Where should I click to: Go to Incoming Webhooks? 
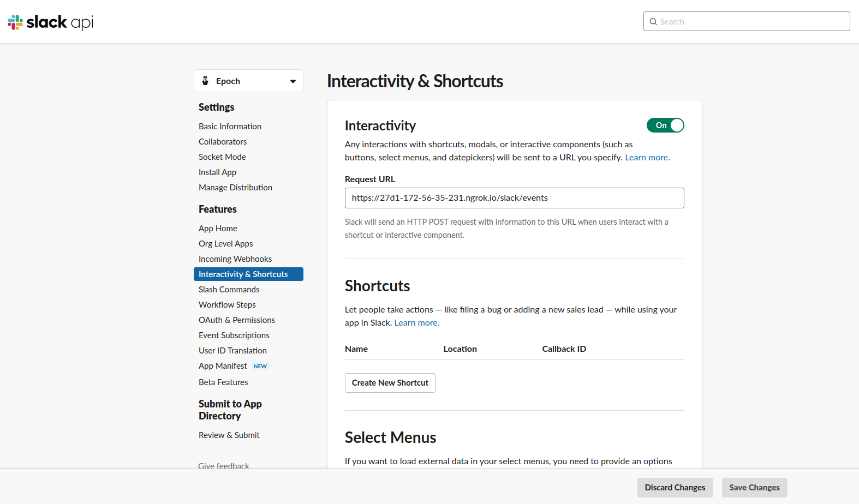coord(235,259)
